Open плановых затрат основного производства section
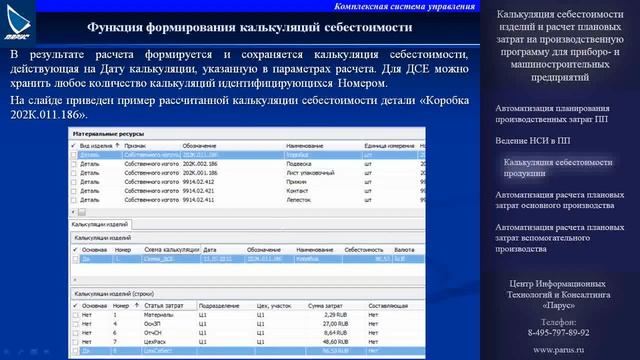640x360 pixels. coord(560,200)
